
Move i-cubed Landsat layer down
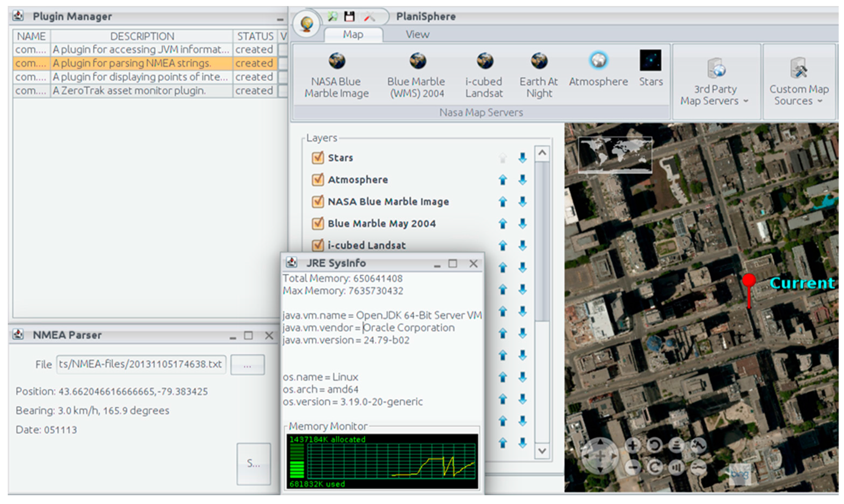point(523,245)
